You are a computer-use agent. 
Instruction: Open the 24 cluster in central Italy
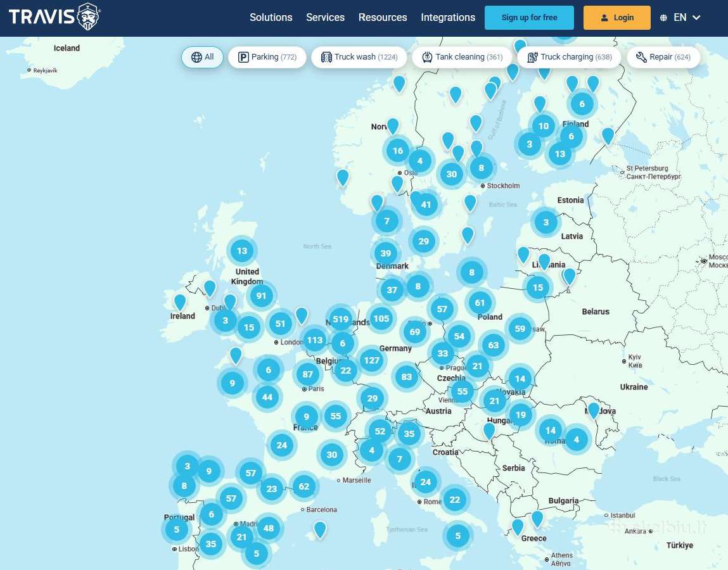pyautogui.click(x=426, y=482)
